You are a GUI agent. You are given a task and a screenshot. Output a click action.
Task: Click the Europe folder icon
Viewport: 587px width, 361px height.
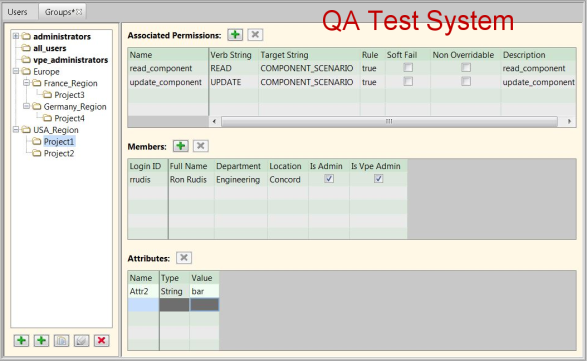26,71
